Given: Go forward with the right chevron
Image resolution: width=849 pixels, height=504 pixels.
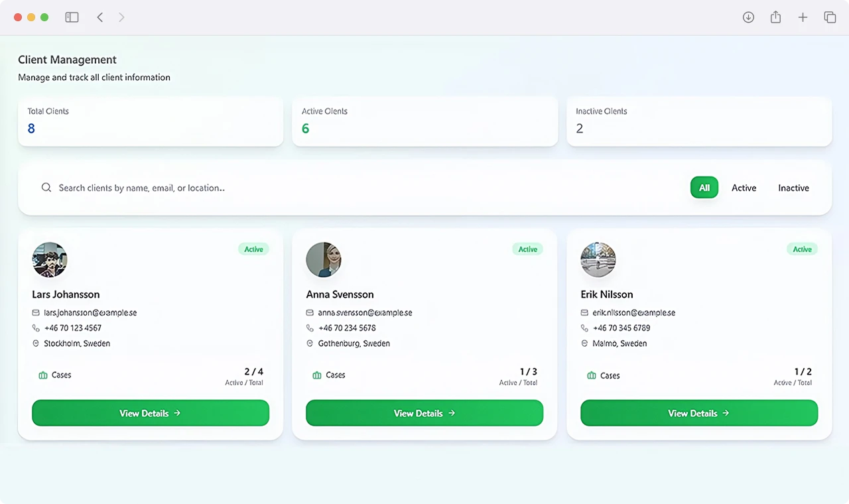Looking at the screenshot, I should (121, 17).
